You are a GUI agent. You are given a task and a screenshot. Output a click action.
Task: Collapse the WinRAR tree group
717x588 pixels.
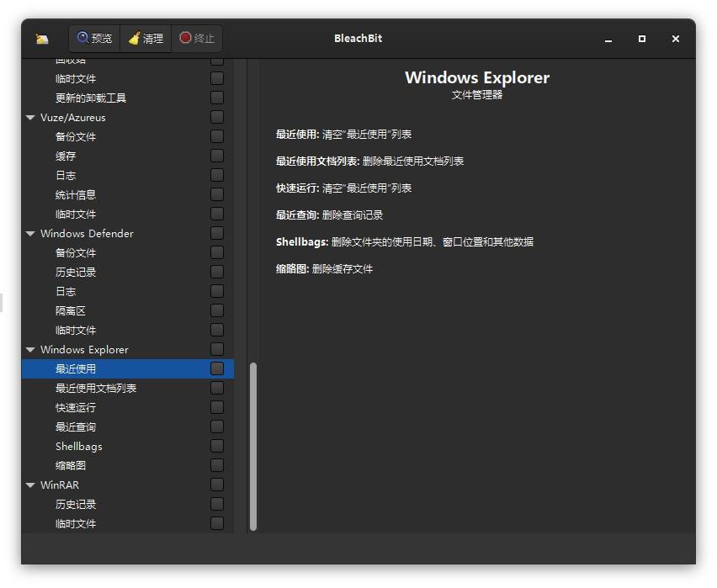(30, 485)
